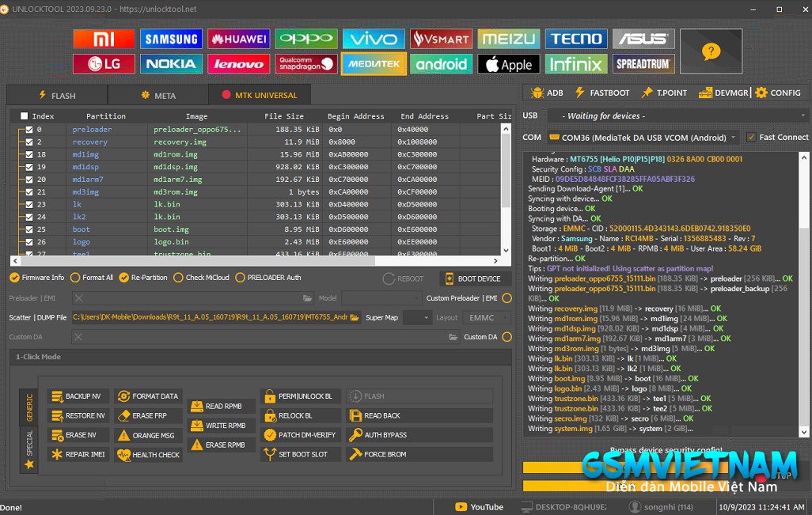This screenshot has width=812, height=515.
Task: Open the YouTube link in status bar
Action: 479,507
